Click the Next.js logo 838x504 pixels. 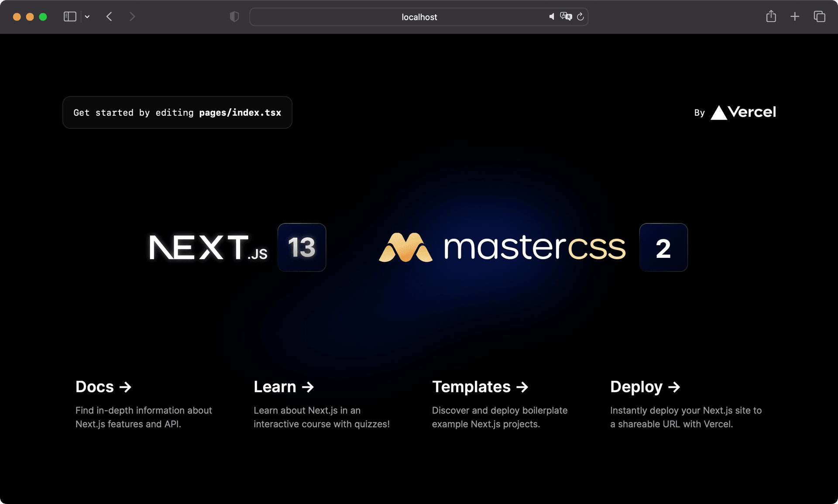208,247
